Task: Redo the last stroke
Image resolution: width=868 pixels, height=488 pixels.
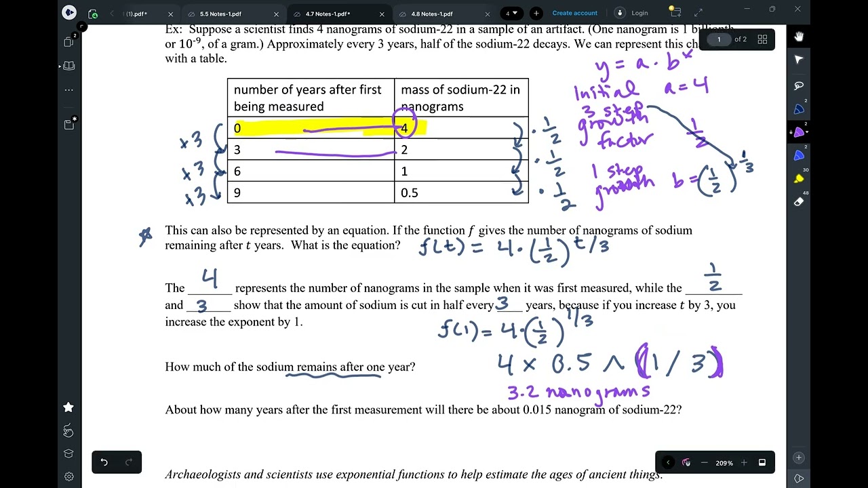Action: click(x=129, y=462)
